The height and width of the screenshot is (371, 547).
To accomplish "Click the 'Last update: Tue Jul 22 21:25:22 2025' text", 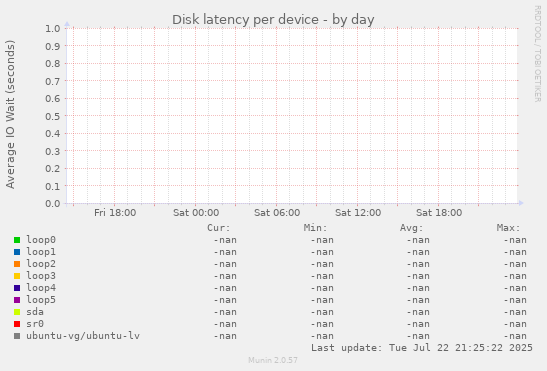I will [422, 348].
